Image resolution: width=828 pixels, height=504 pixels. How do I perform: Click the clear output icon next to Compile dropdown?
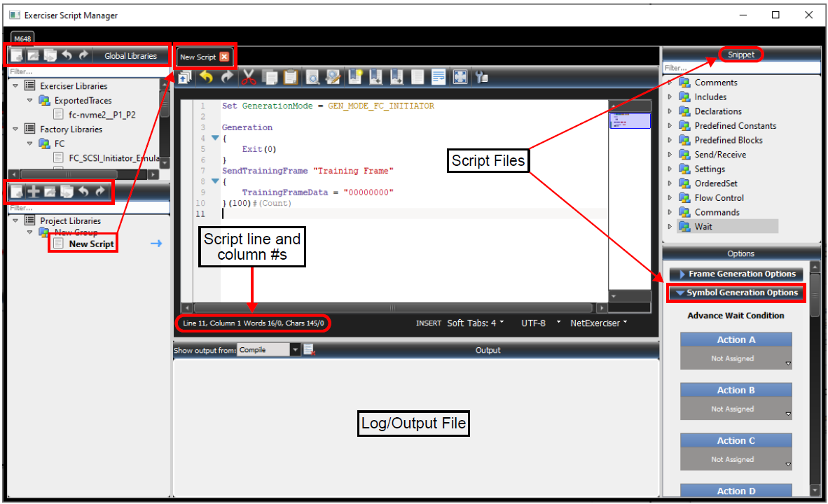point(309,349)
